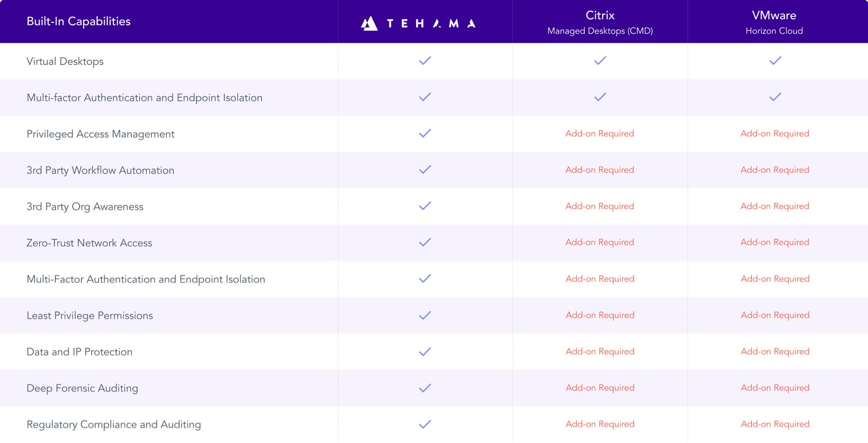Select the Privileged Access Management label
Image resolution: width=868 pixels, height=443 pixels.
pyautogui.click(x=100, y=134)
